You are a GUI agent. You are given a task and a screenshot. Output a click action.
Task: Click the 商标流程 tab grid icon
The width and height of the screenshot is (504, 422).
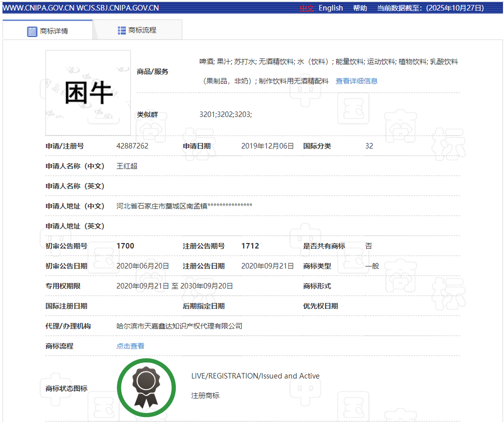tap(122, 30)
